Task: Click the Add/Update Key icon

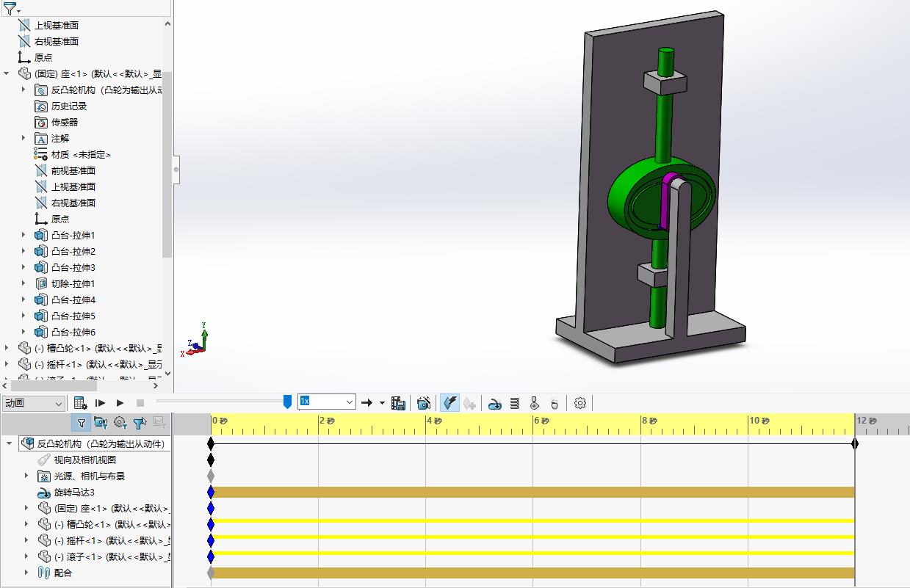Action: click(469, 402)
